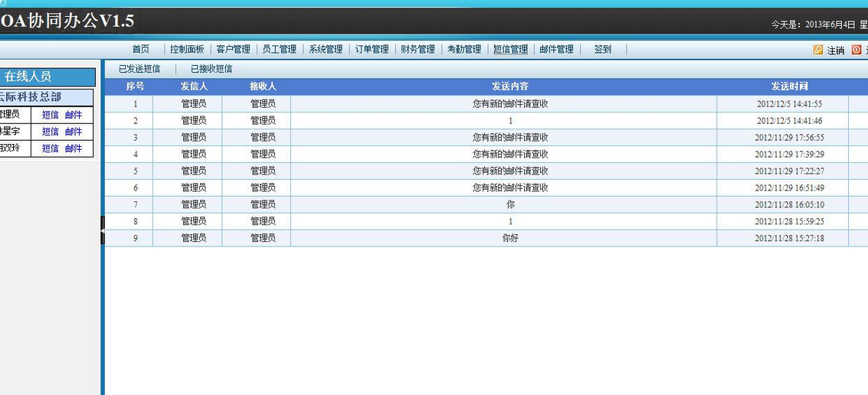Click 邮件 link in the 双玲 row

tap(73, 149)
